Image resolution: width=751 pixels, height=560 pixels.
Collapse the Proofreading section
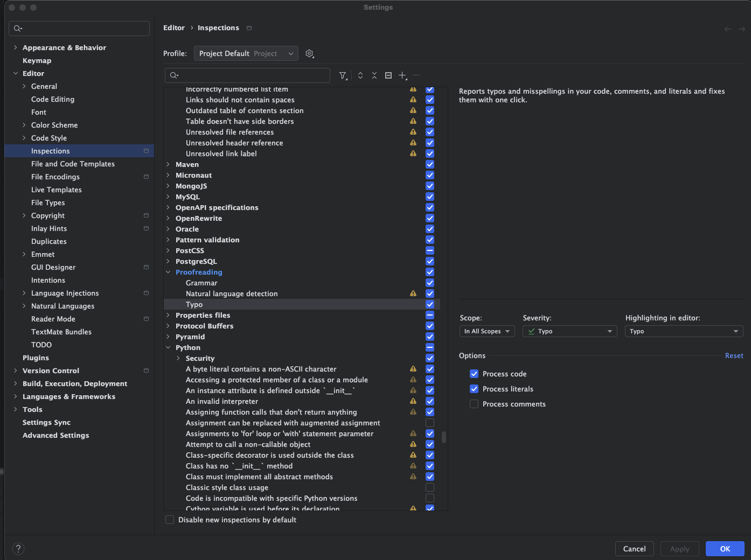pyautogui.click(x=168, y=272)
